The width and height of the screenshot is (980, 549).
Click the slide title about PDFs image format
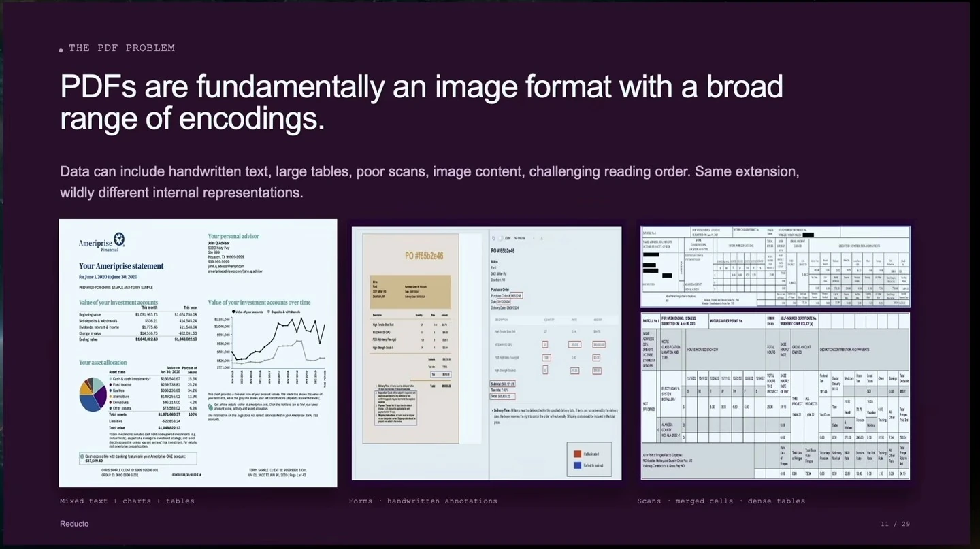pos(421,102)
